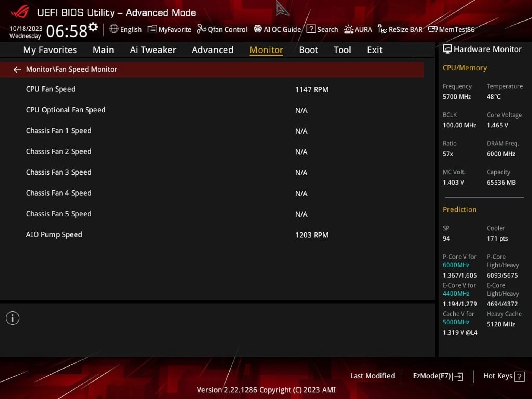This screenshot has height=399, width=532.
Task: Select Chassis Fan 4 Speed row
Action: 212,193
